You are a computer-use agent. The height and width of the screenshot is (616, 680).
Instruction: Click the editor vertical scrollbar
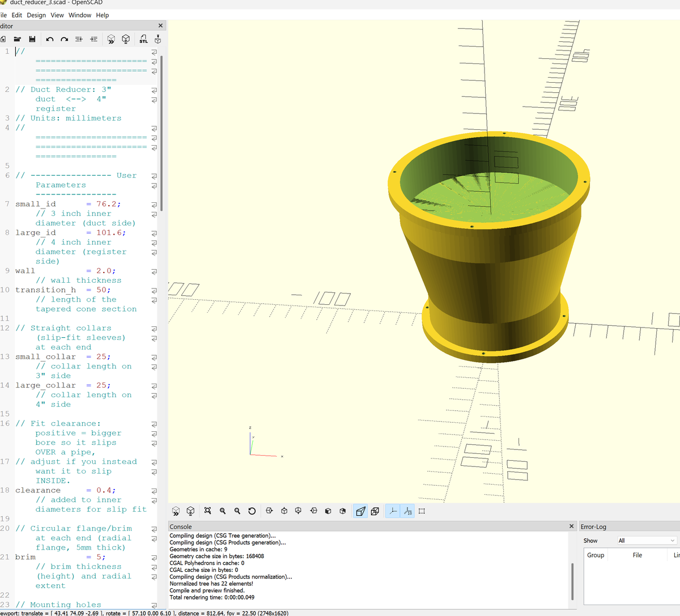(x=162, y=133)
